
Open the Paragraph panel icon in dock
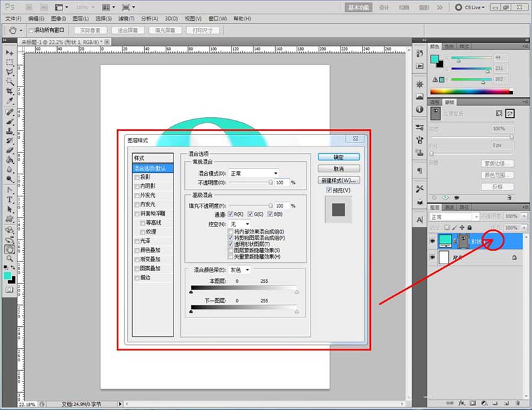[420, 170]
